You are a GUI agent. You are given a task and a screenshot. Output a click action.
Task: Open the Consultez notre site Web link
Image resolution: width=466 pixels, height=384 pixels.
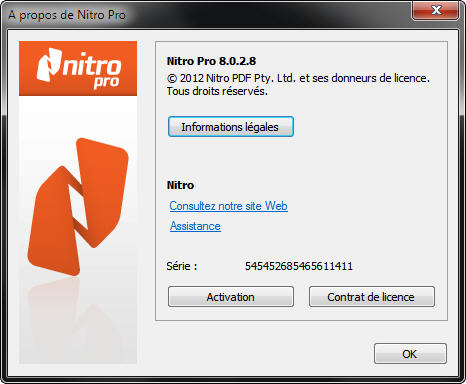point(228,206)
